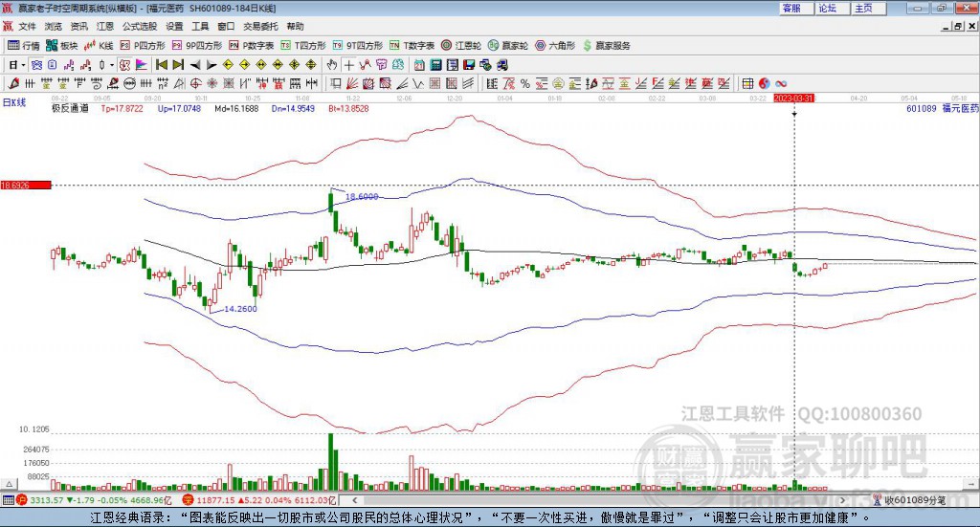Open 窗口 menu
The width and height of the screenshot is (980, 527).
226,26
